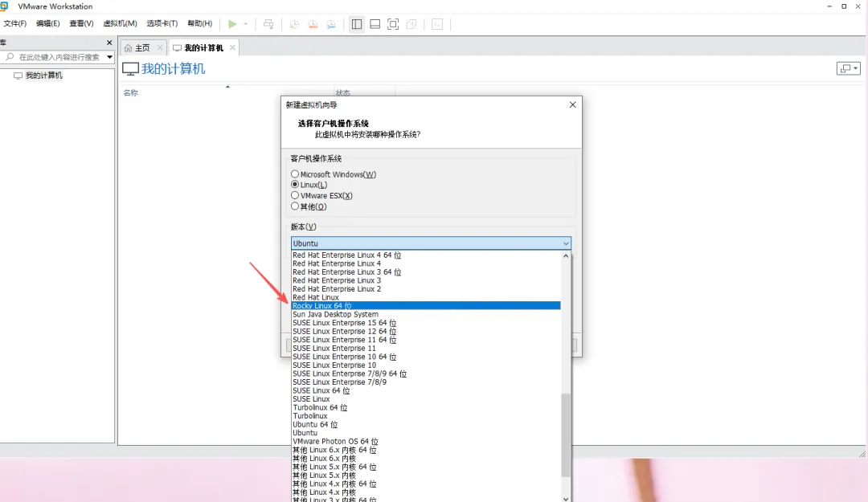Image resolution: width=868 pixels, height=502 pixels.
Task: Choose SUSE Linux Enterprise 11
Action: (x=426, y=348)
